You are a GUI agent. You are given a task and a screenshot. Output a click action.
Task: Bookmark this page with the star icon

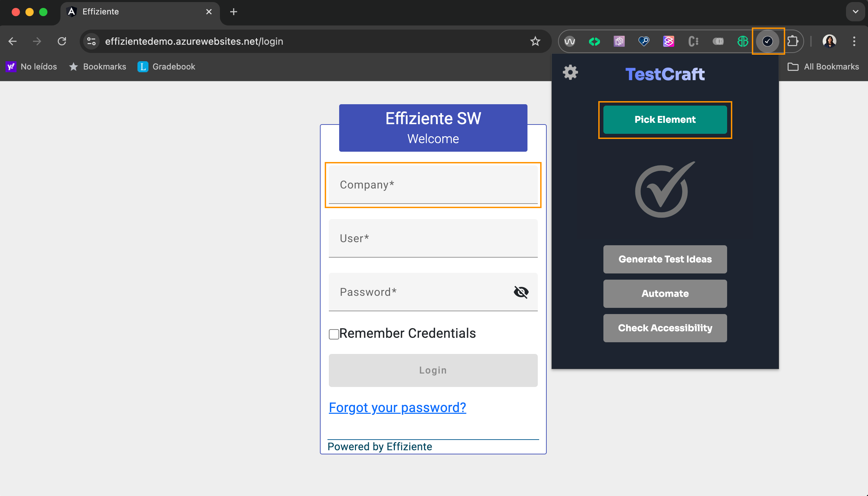(x=535, y=41)
